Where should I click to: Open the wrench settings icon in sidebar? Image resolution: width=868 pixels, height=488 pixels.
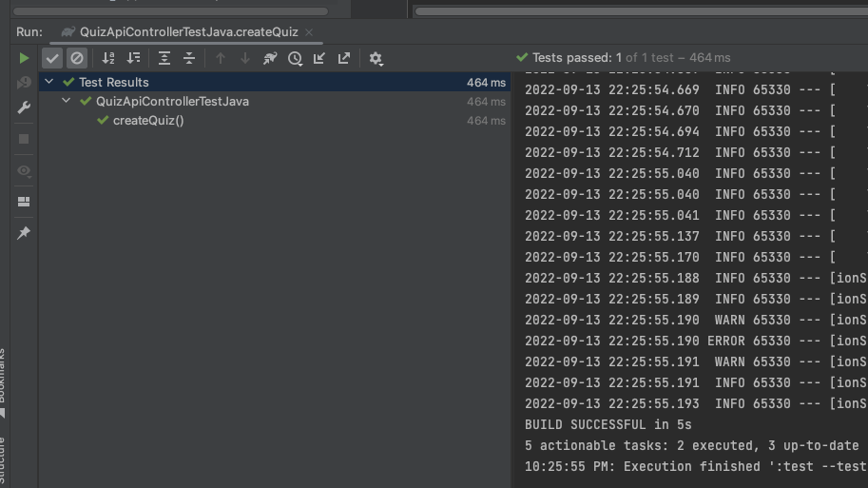click(x=24, y=107)
